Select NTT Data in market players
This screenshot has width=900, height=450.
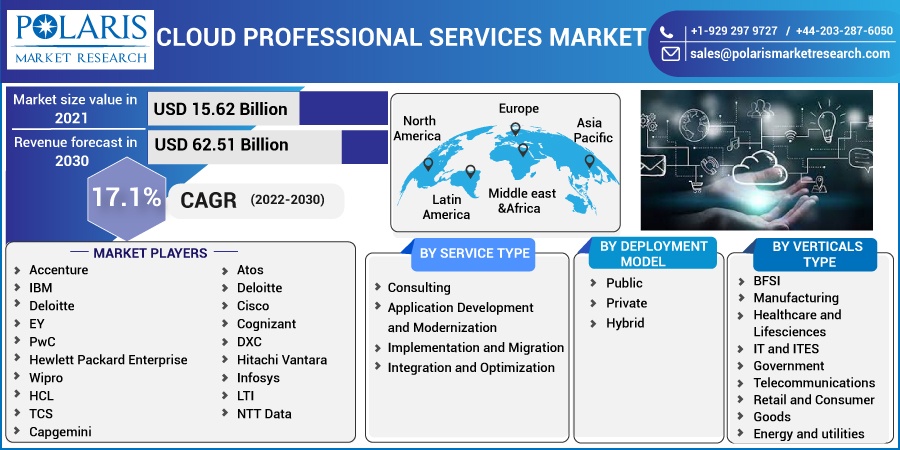click(264, 413)
